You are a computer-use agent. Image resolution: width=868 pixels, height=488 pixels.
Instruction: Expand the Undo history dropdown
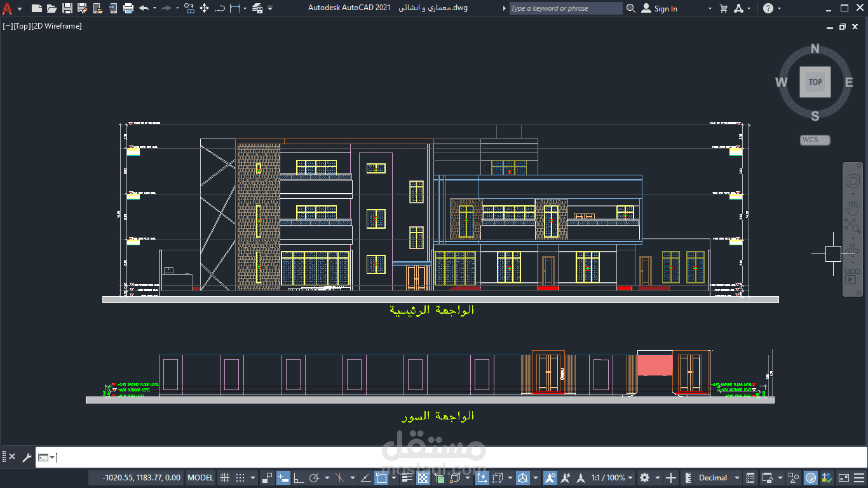click(154, 9)
